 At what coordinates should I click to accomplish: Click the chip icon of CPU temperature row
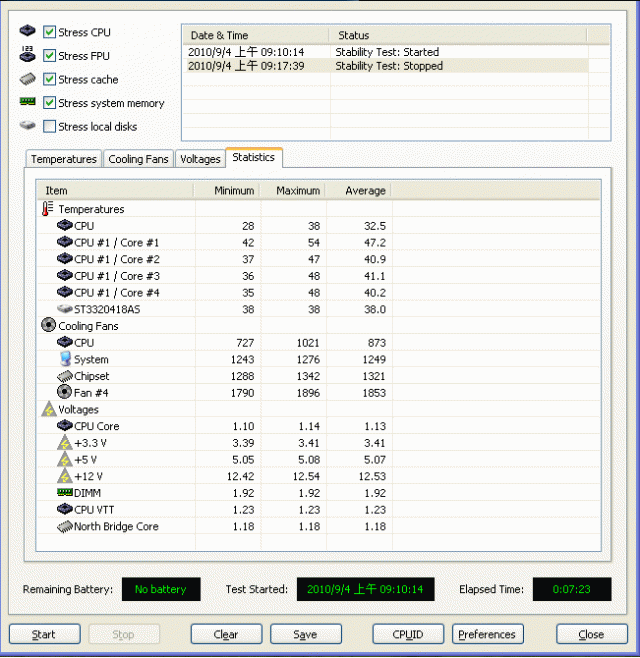click(x=65, y=225)
